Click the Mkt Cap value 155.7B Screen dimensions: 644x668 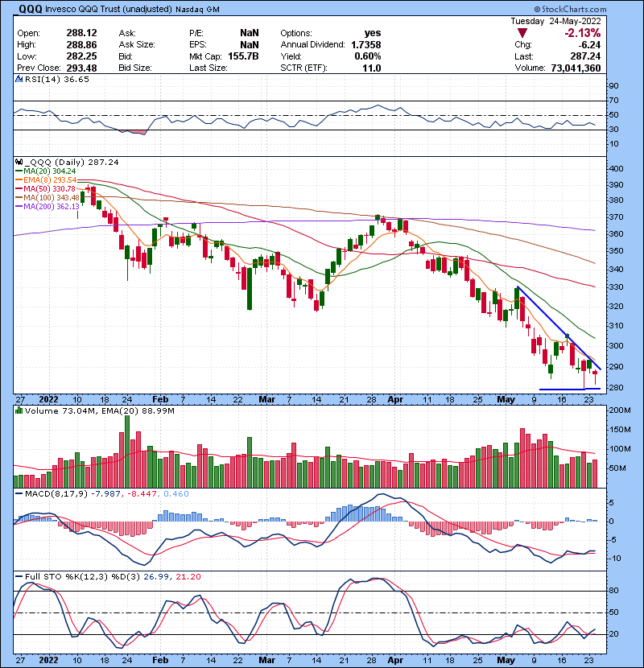(243, 56)
